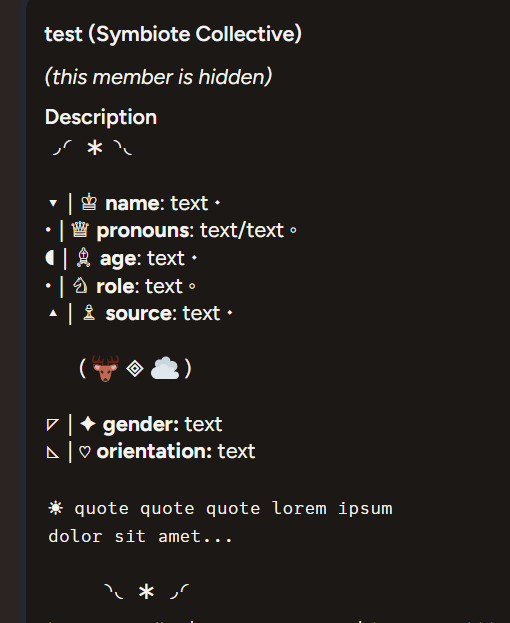Click the chess queen symbol beside pronouns
The height and width of the screenshot is (623, 510).
click(80, 230)
